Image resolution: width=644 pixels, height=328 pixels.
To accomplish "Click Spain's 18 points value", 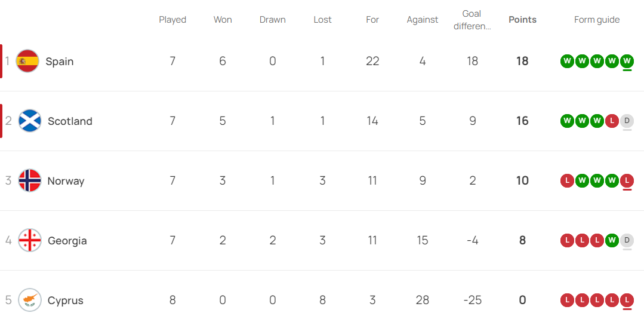I will point(522,61).
